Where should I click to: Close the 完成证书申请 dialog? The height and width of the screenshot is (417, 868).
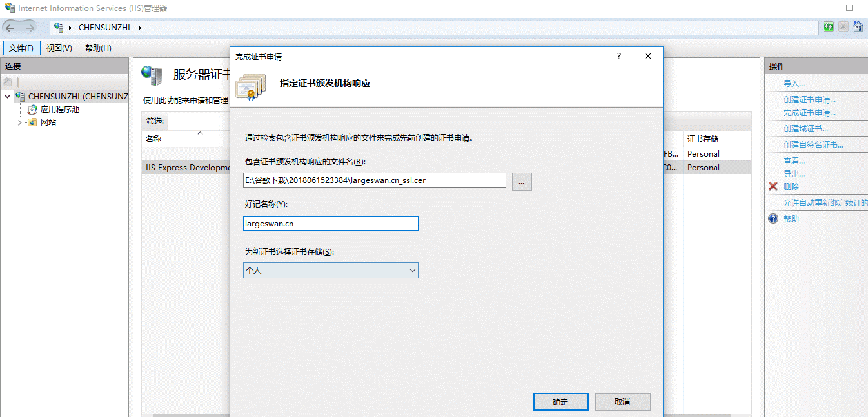[648, 56]
